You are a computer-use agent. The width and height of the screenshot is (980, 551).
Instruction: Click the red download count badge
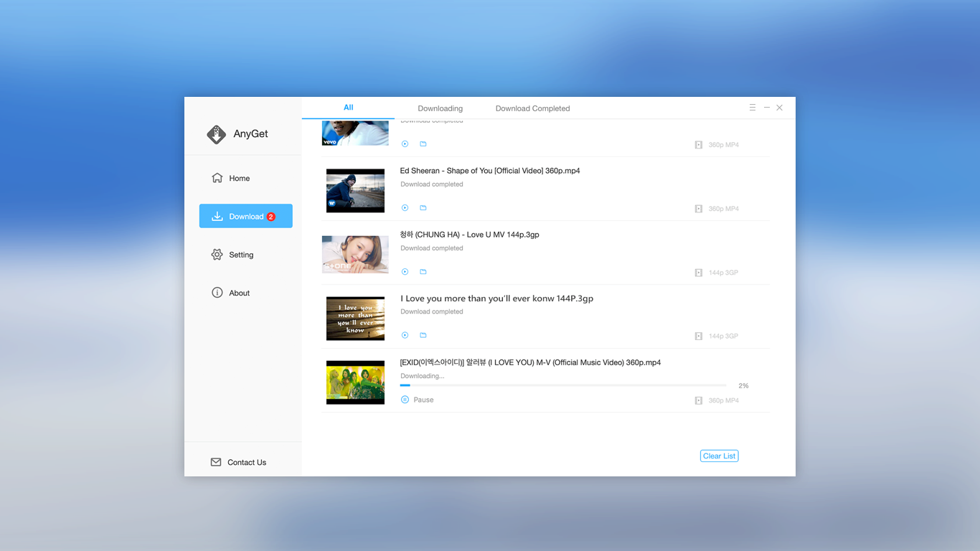coord(271,217)
